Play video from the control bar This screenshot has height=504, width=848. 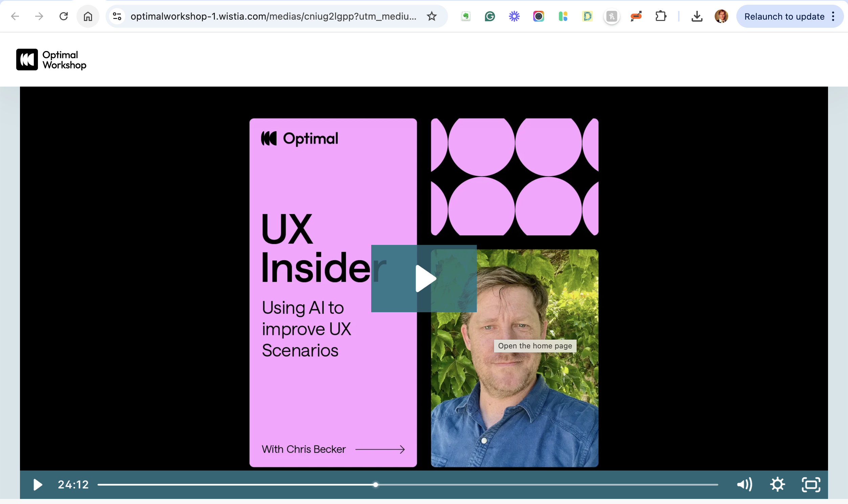tap(37, 485)
